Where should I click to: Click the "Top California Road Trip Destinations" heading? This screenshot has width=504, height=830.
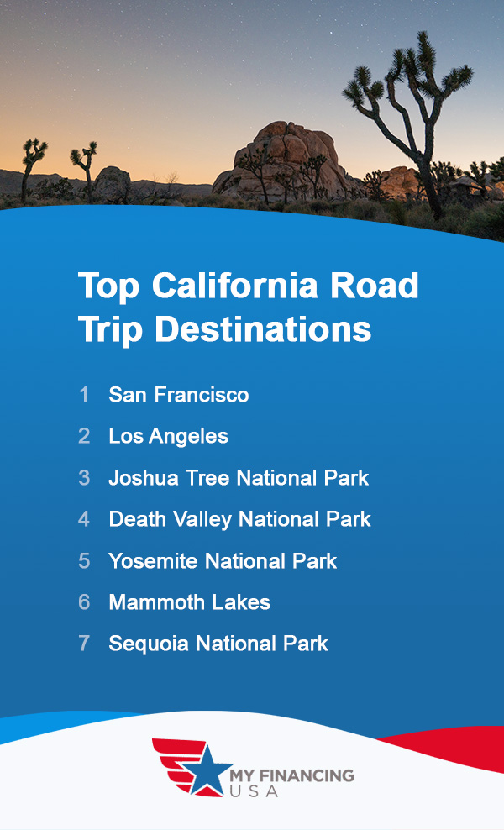[248, 307]
